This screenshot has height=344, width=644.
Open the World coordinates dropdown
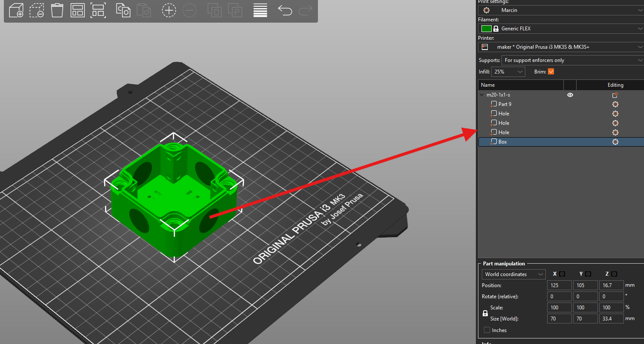point(513,274)
